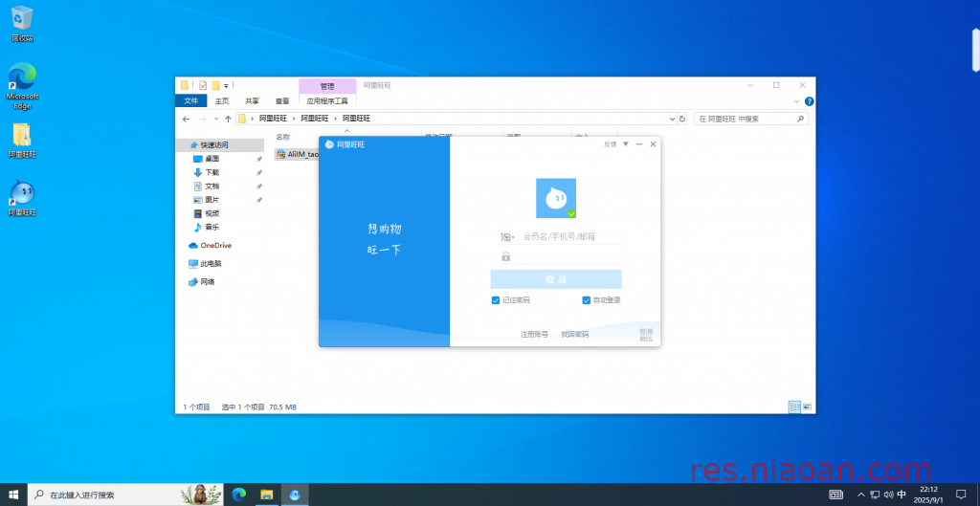Open customize quick access toolbar dropdown
The image size is (980, 506).
[226, 85]
